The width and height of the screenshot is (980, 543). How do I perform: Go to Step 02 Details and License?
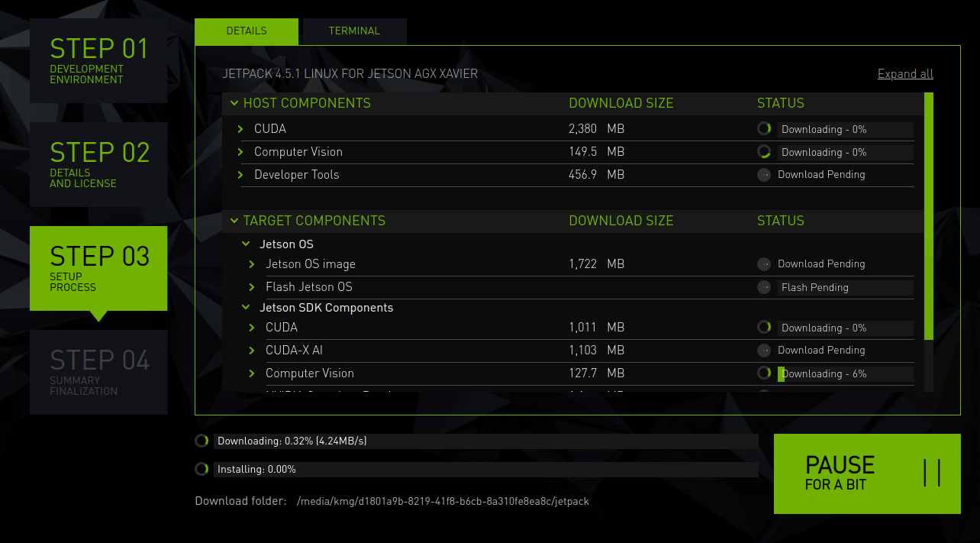(x=98, y=164)
